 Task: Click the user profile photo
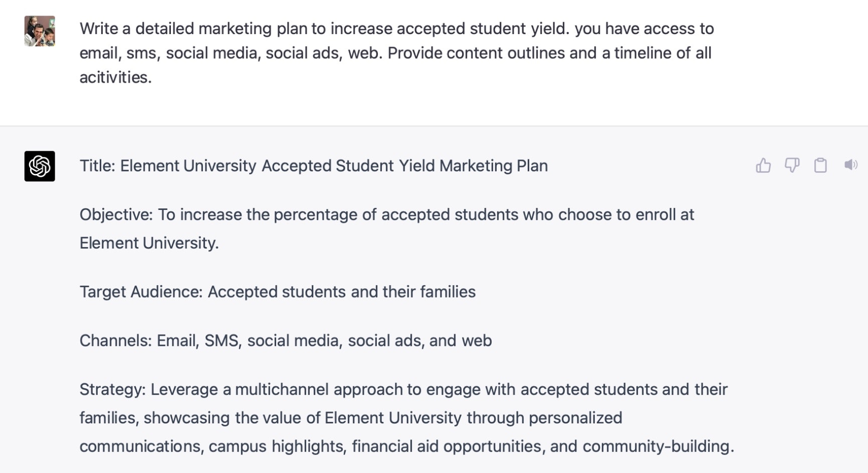(40, 31)
